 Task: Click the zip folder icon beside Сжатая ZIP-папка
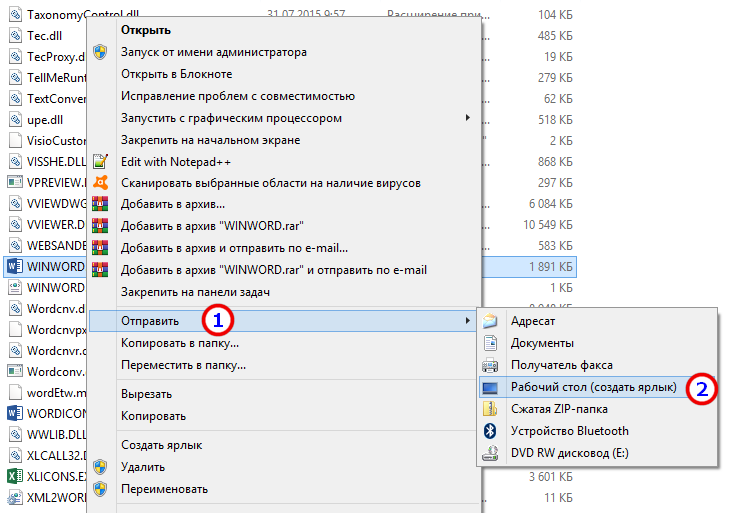point(490,409)
